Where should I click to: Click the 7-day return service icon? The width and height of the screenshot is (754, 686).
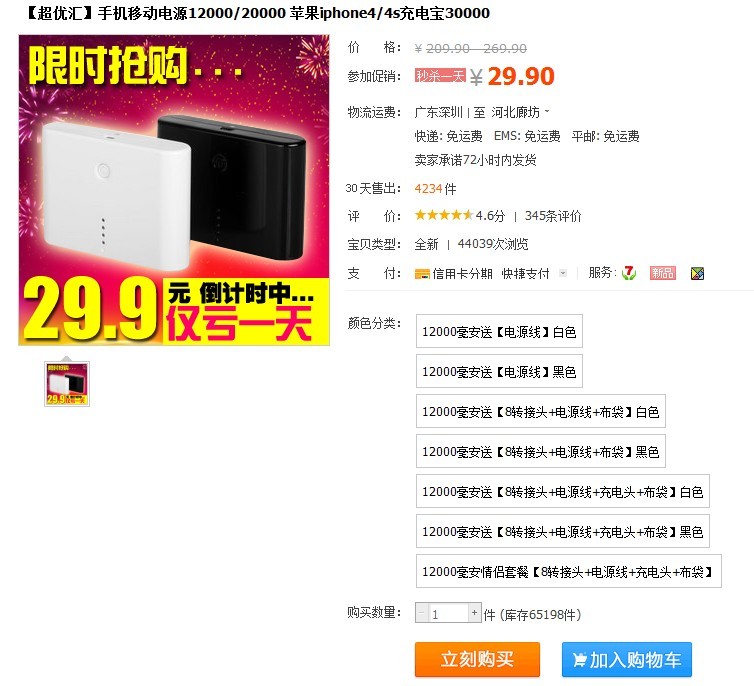(628, 273)
